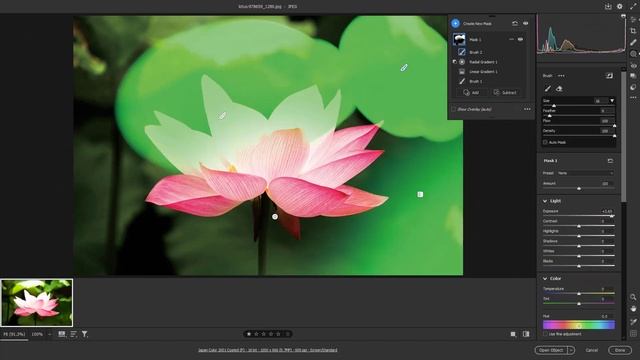Click the first star rating
Image resolution: width=640 pixels, height=360 pixels.
(249, 334)
